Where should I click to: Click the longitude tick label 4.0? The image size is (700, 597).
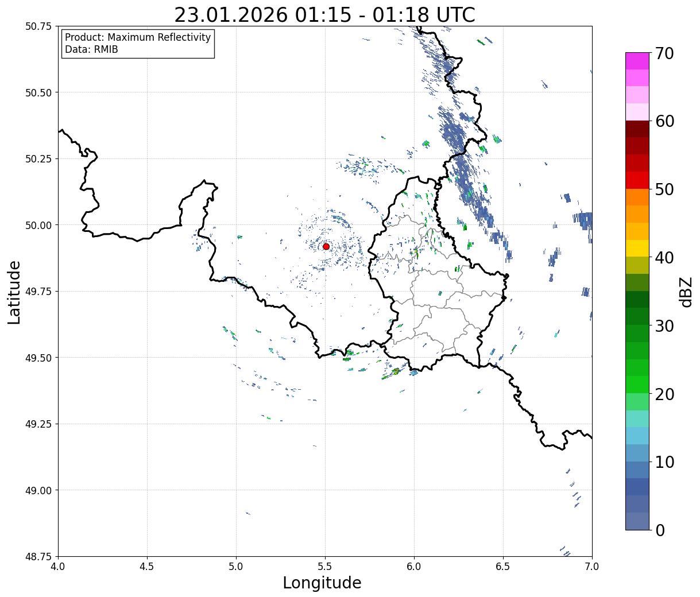point(58,566)
